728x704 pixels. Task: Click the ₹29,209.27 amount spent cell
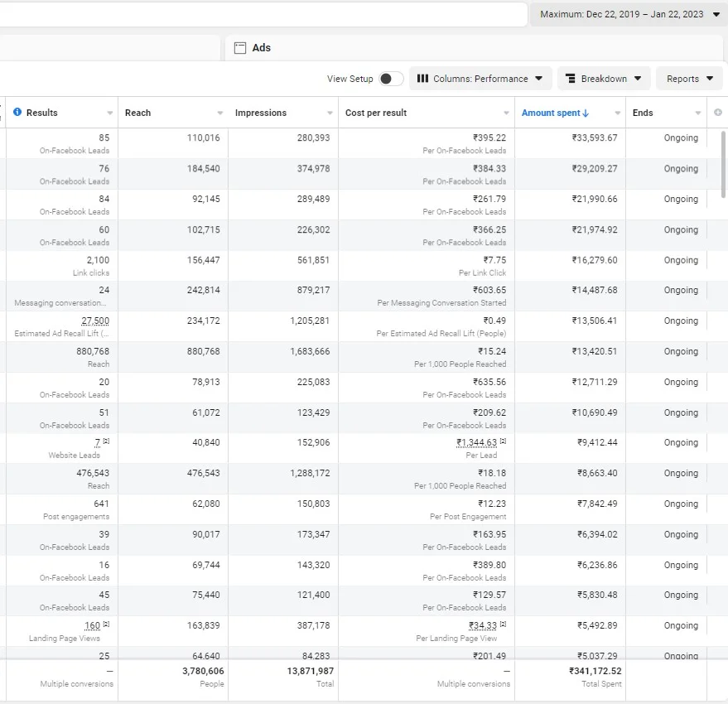595,169
